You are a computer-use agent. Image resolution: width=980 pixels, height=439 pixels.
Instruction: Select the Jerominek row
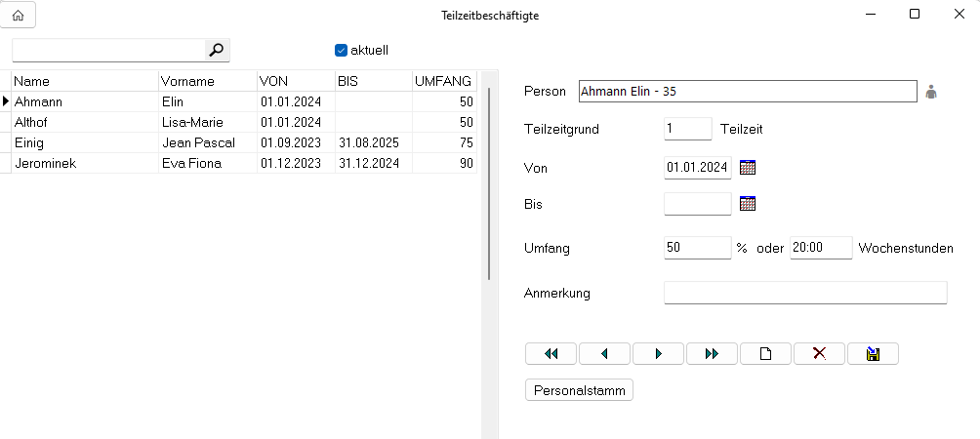(x=83, y=163)
